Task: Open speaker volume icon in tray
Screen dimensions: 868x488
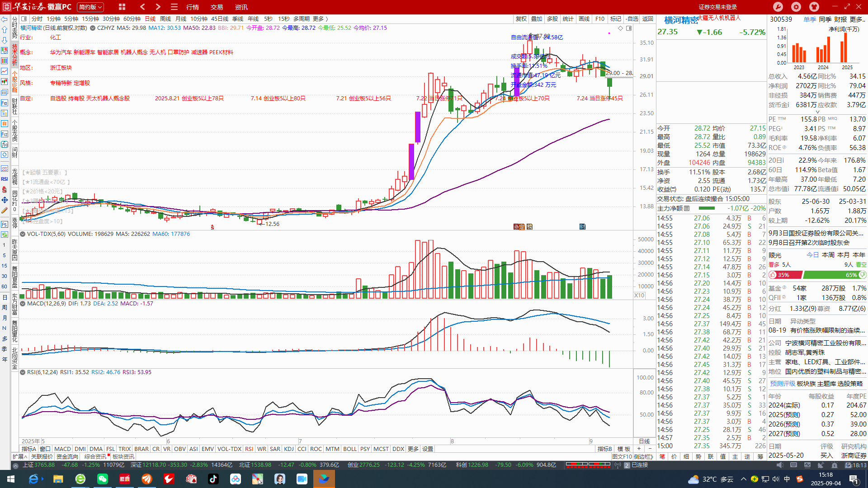Action: tap(776, 479)
